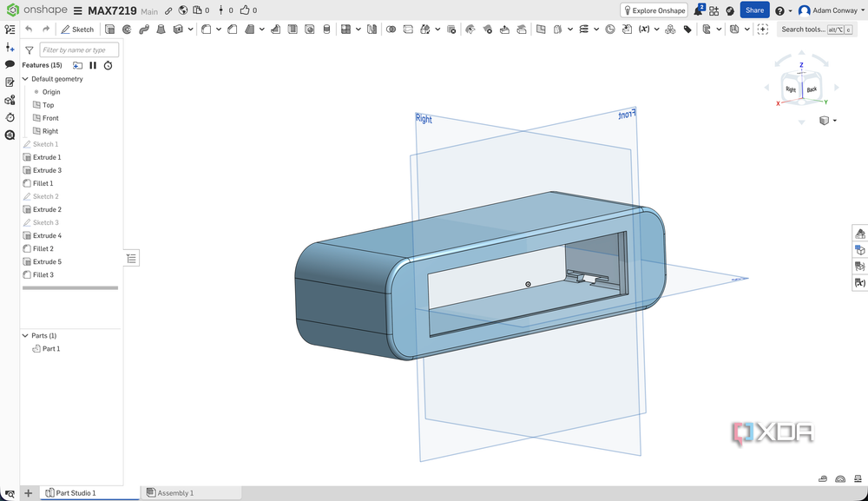The height and width of the screenshot is (501, 868).
Task: Toggle the feature list panel icon
Action: [x=10, y=30]
